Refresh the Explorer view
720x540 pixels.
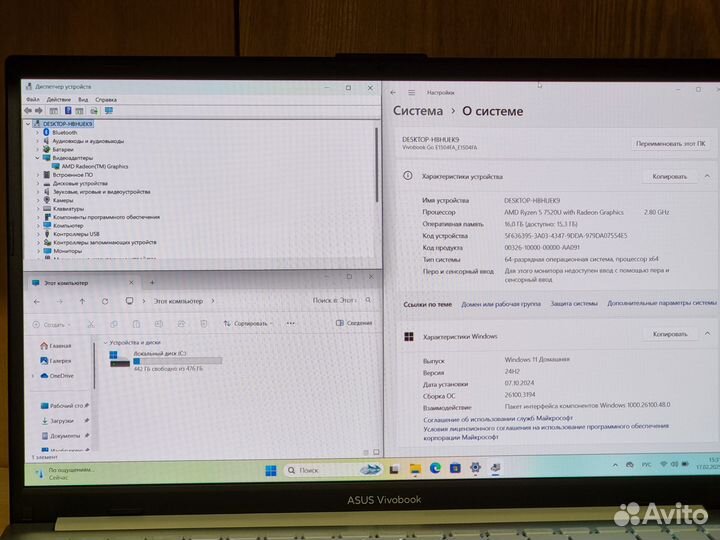point(105,301)
